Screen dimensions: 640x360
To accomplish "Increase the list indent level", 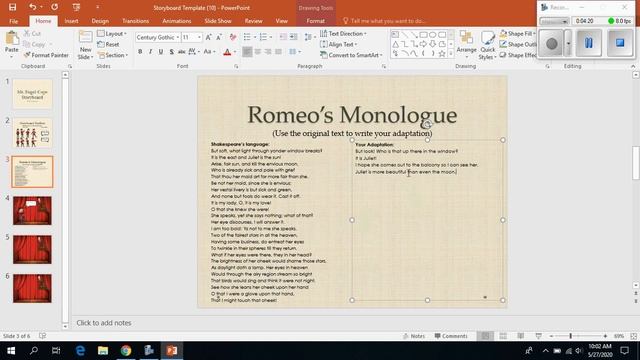I will [293, 37].
